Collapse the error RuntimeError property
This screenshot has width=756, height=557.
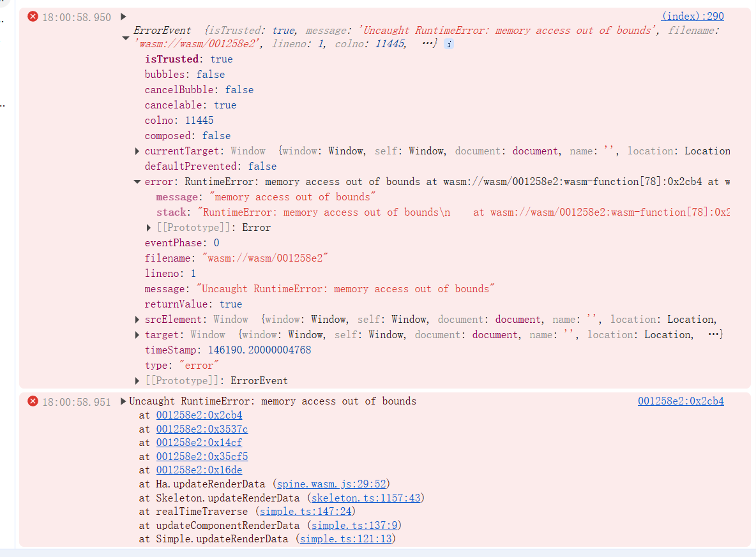click(x=137, y=182)
